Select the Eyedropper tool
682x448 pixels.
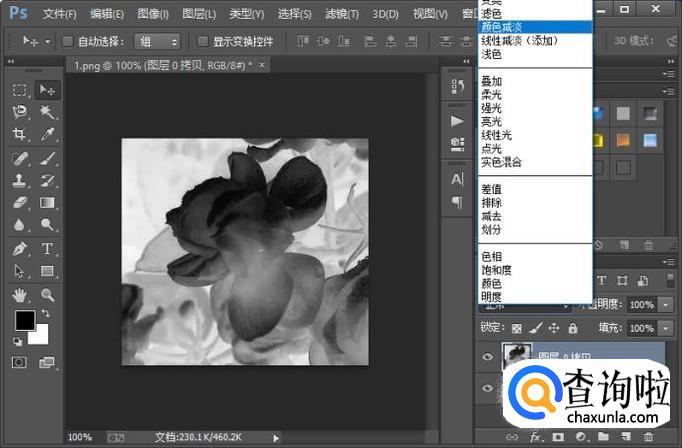coord(47,134)
